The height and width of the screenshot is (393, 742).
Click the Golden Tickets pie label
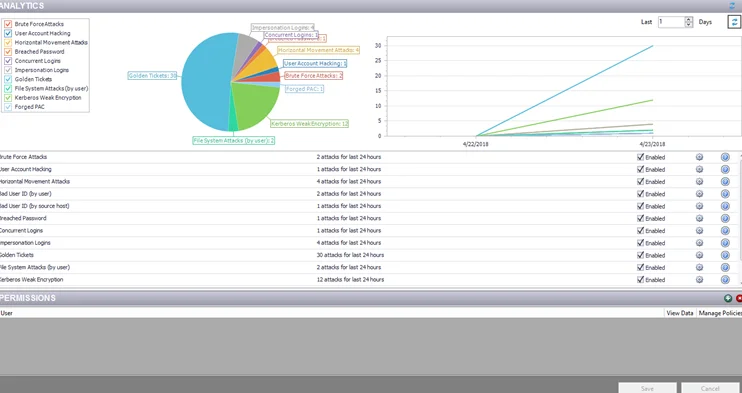tap(153, 76)
